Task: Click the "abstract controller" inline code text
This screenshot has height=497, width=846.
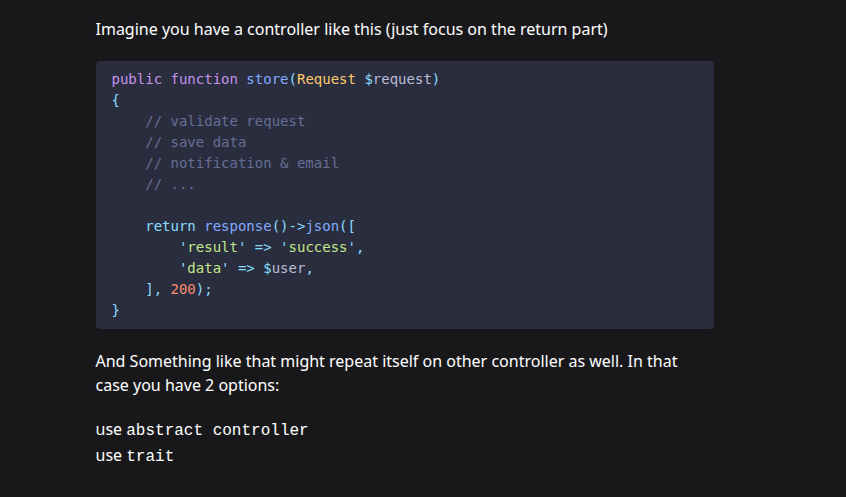Action: coord(217,430)
